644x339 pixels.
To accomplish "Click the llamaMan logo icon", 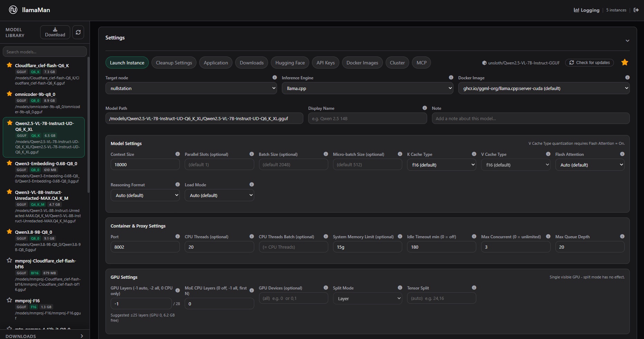I will 13,10.
